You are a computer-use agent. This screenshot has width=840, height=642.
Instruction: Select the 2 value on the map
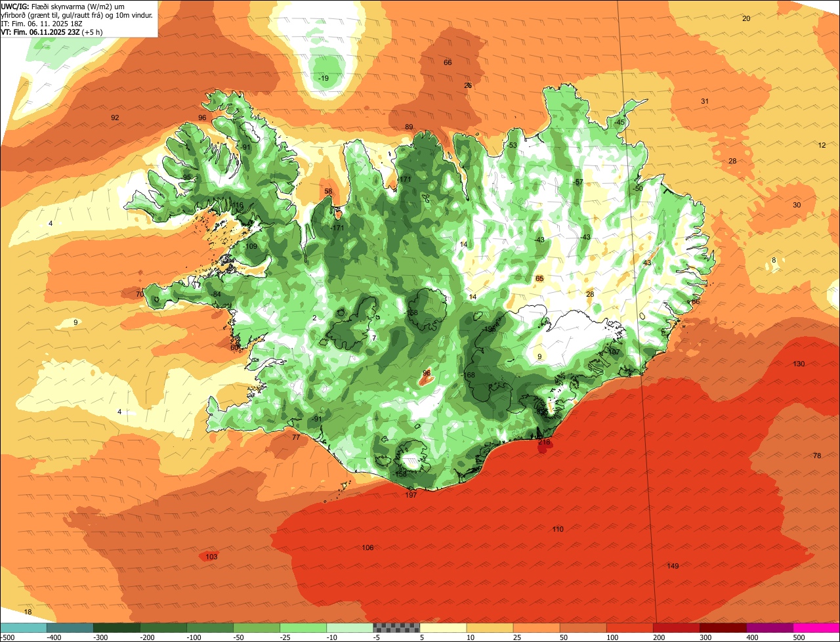point(314,318)
